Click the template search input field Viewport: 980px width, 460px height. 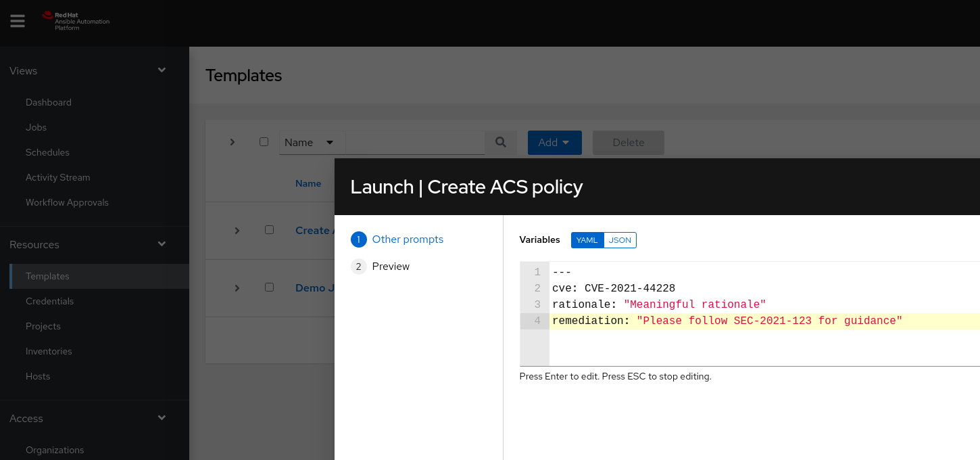click(415, 143)
